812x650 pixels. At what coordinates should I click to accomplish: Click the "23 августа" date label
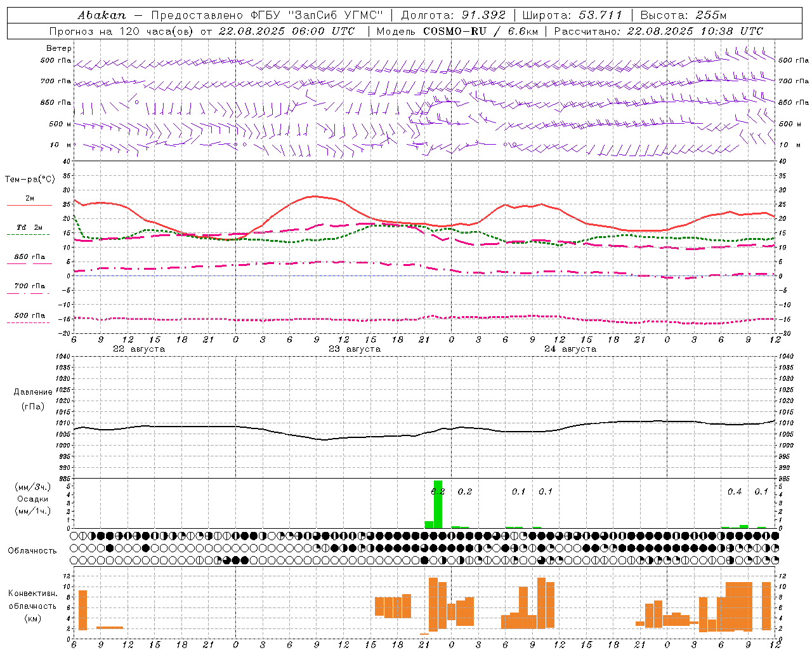point(355,349)
